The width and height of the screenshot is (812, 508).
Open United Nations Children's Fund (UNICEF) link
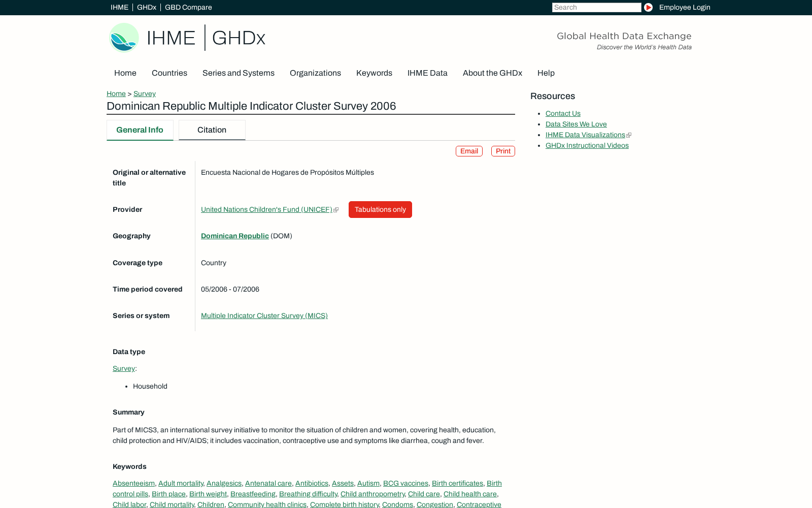[266, 209]
